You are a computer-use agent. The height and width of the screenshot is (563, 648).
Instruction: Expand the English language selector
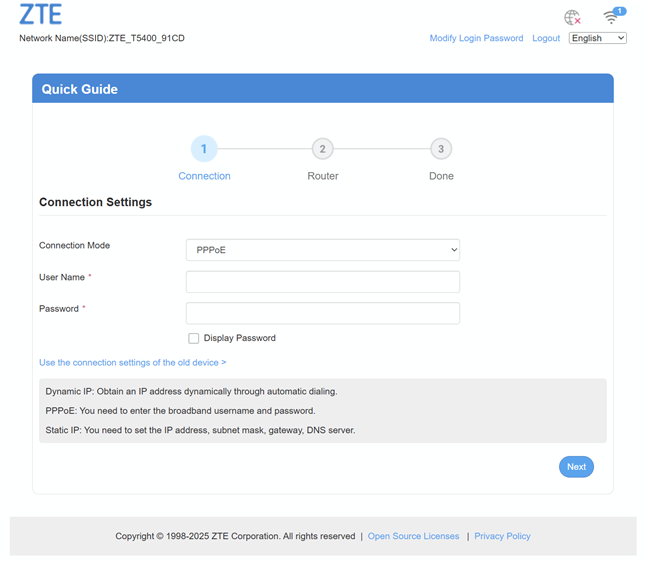point(597,38)
